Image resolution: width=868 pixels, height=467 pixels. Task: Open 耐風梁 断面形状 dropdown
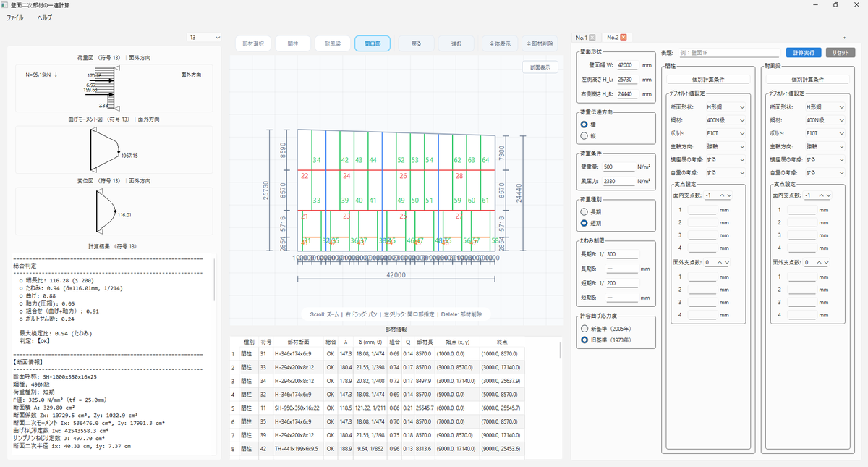[825, 106]
